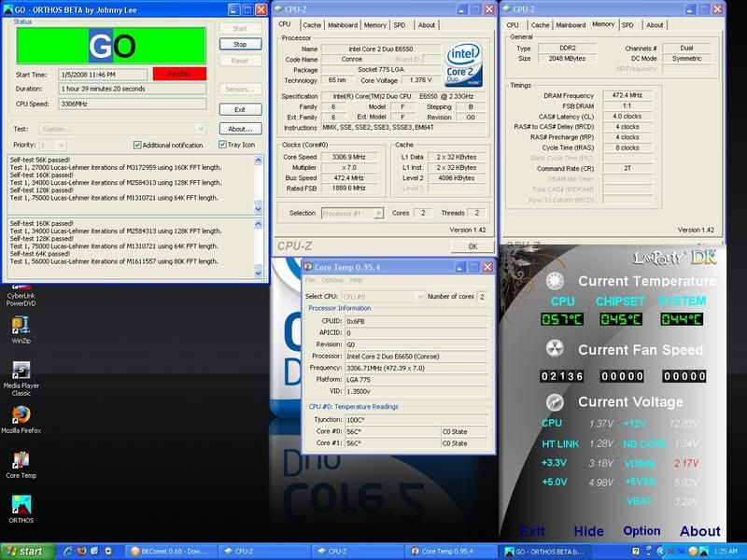The width and height of the screenshot is (747, 560).
Task: Click the LanParty DK logo
Action: pos(674,258)
